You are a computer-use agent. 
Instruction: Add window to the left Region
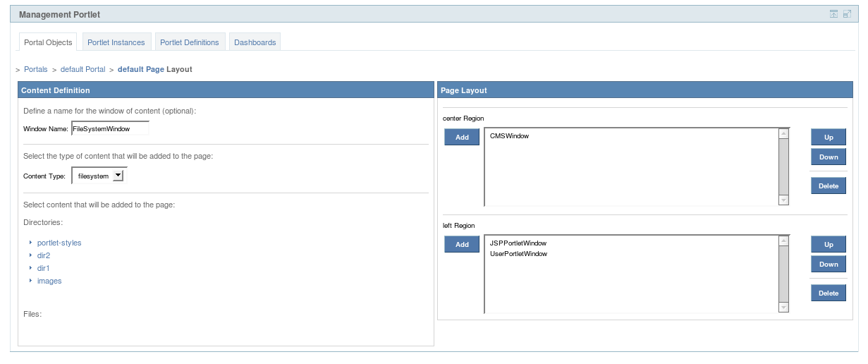462,245
